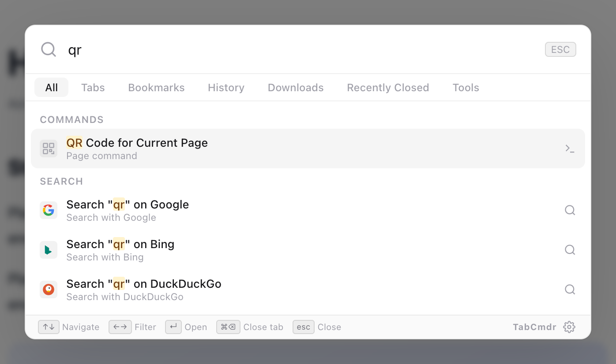This screenshot has width=616, height=364.
Task: Click the search icon on the Bing row
Action: coord(570,250)
